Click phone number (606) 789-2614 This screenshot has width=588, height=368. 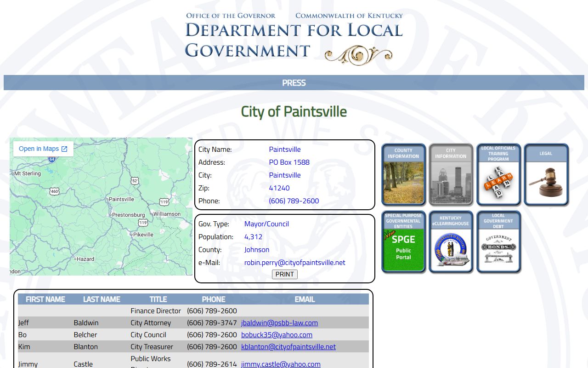[x=212, y=364]
